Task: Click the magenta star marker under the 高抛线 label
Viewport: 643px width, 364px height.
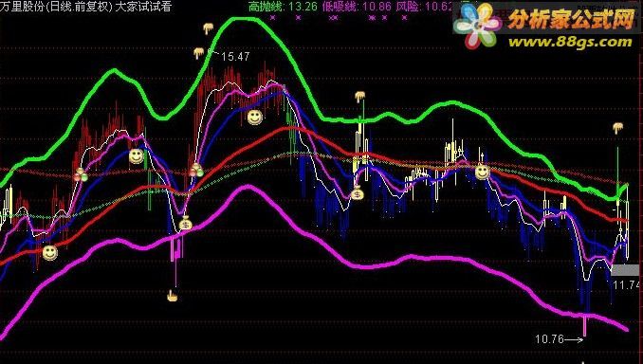Action: [x=273, y=18]
